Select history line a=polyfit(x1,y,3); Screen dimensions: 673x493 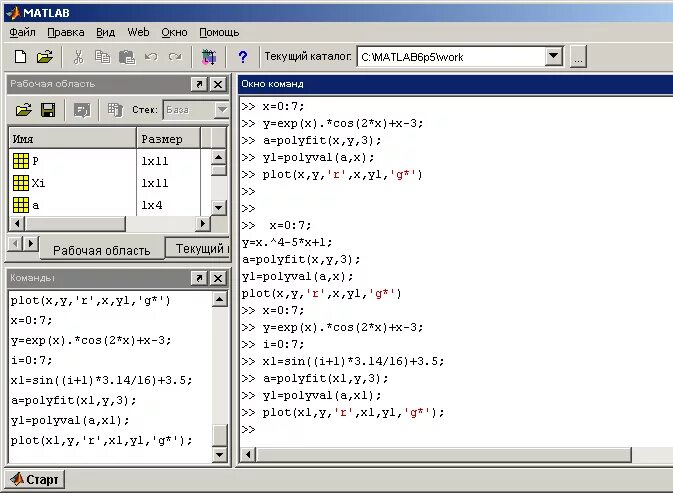coord(73,400)
